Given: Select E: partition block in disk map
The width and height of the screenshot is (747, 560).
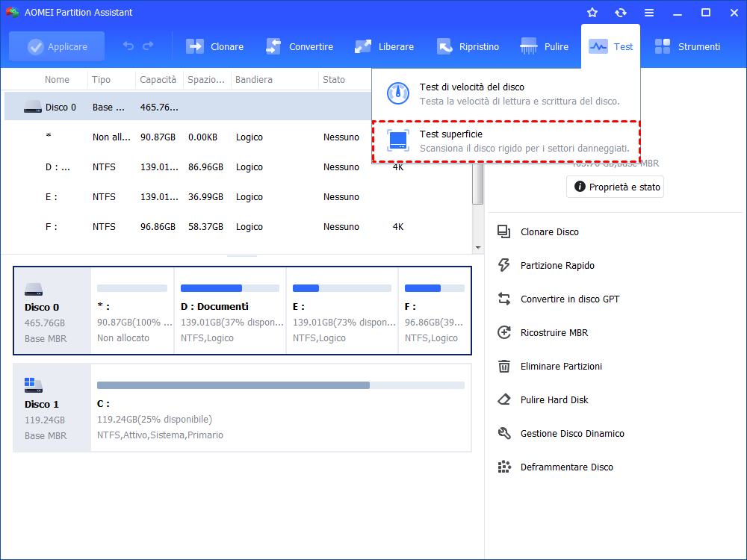Looking at the screenshot, I should (342, 311).
